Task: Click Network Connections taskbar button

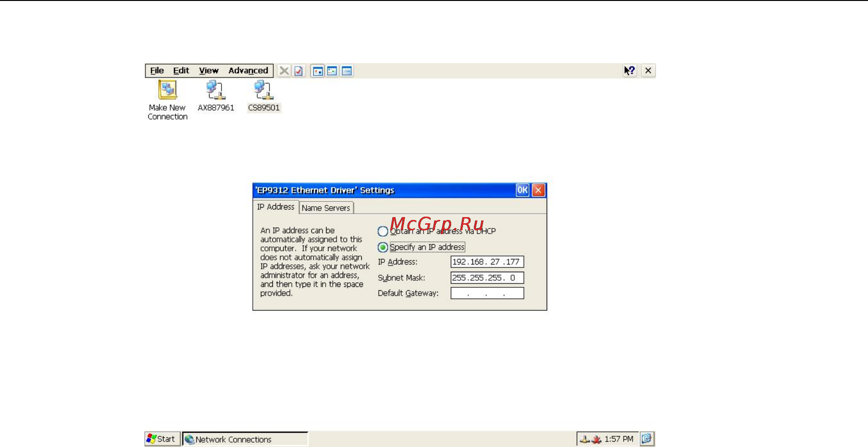Action: point(245,439)
